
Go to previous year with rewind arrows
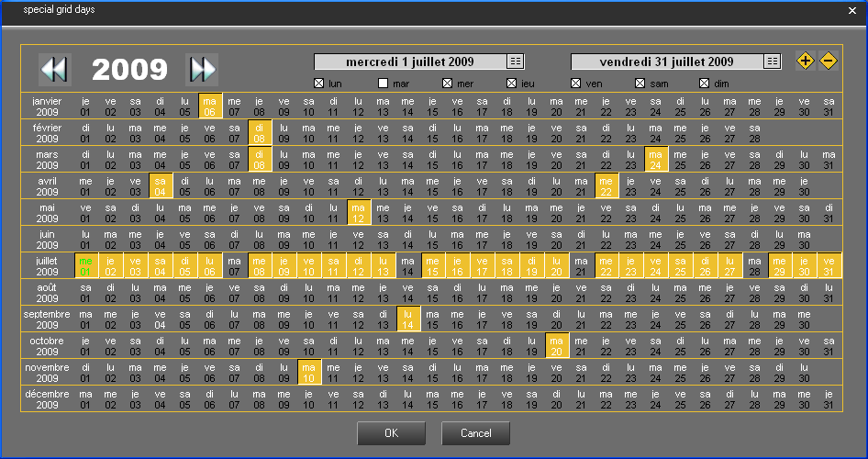click(x=54, y=69)
